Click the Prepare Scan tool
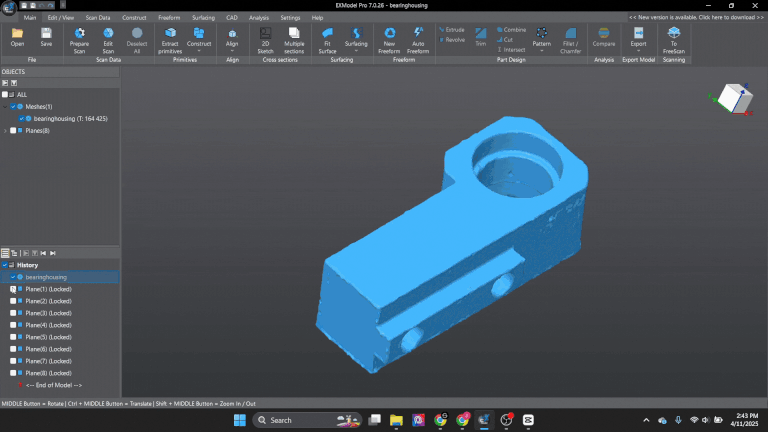The image size is (768, 432). [79, 38]
